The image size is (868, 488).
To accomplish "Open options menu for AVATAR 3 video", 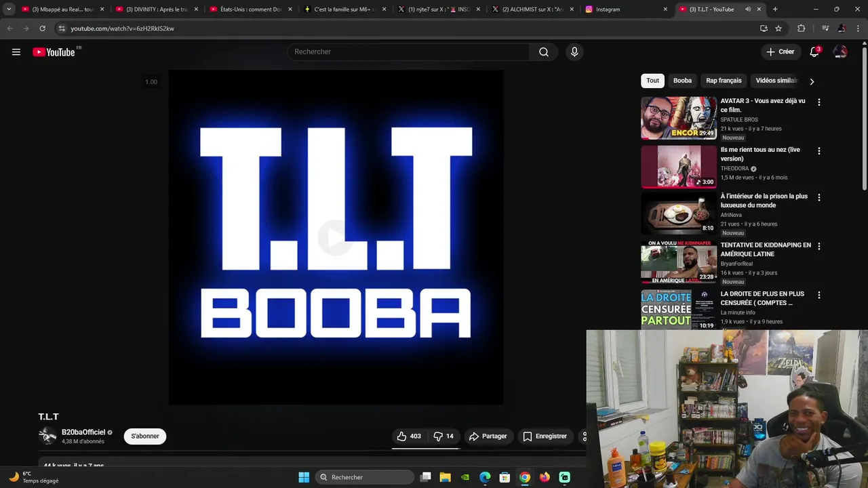I will pos(818,102).
